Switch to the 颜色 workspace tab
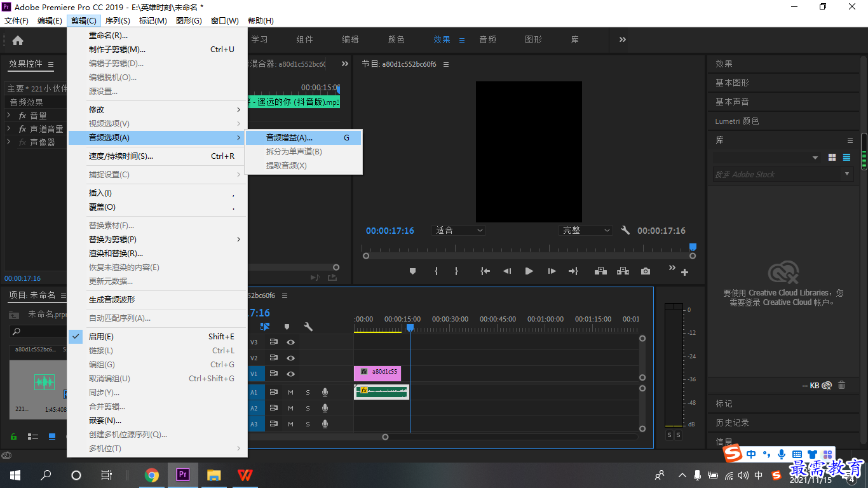Image resolution: width=868 pixels, height=488 pixels. (x=397, y=39)
